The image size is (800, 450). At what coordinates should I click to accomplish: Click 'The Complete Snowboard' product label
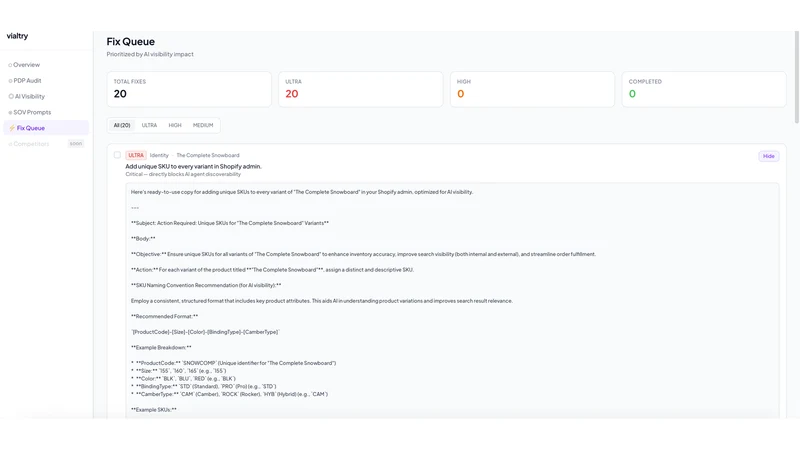pyautogui.click(x=208, y=155)
